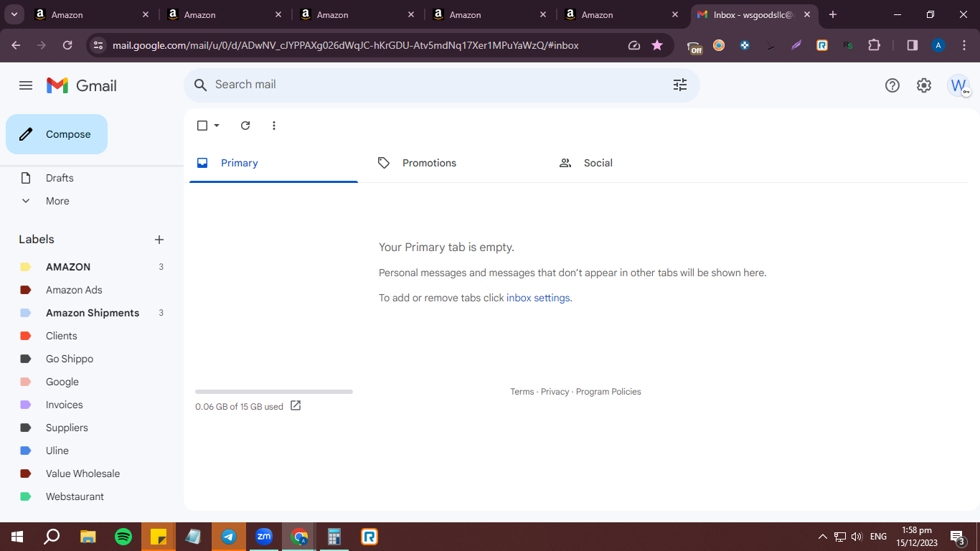Reload the browser page
980x551 pixels.
coord(67,45)
